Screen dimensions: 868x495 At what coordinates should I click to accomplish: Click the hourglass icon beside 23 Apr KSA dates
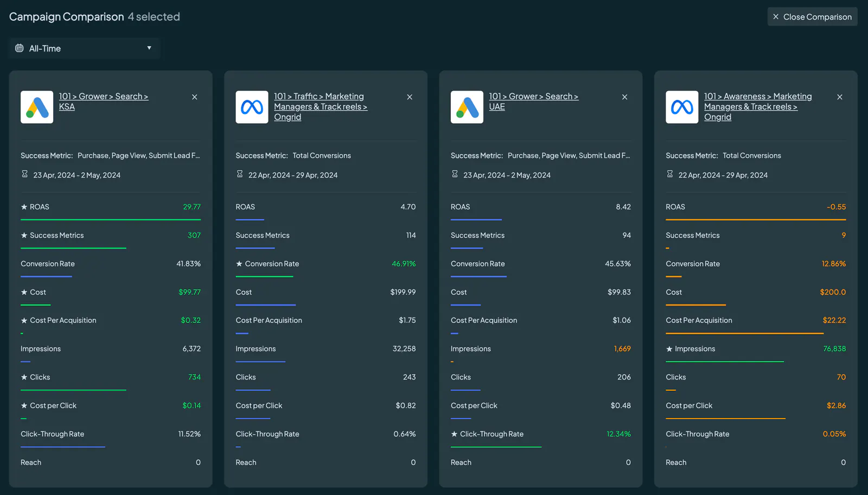click(24, 174)
